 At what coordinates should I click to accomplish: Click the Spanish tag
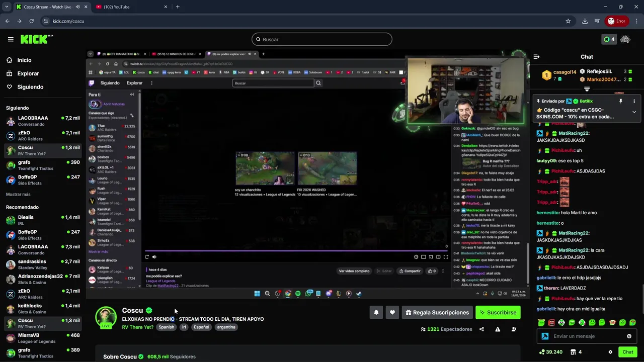tap(166, 327)
